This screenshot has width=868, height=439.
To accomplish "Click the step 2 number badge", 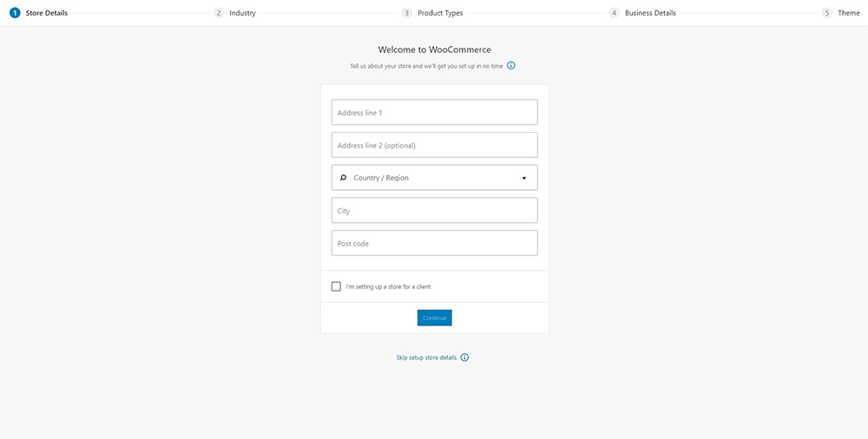I will point(219,13).
